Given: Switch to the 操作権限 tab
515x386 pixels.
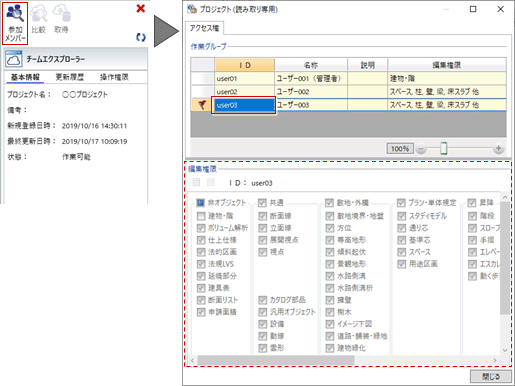Looking at the screenshot, I should pos(114,77).
